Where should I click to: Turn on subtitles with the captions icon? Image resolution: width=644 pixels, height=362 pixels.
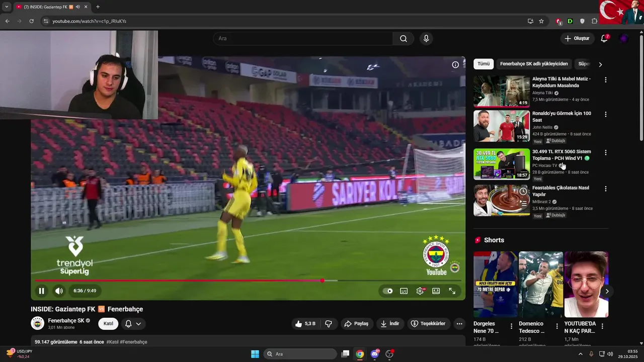404,291
